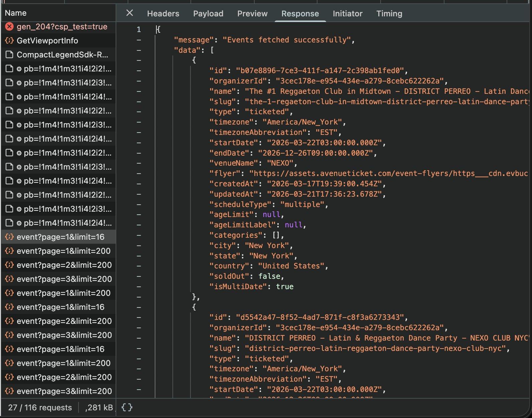The height and width of the screenshot is (418, 532).
Task: Click slug district-perreo-latin-reggaeton-dance-party-nexo-club-nyc
Action: click(x=360, y=349)
